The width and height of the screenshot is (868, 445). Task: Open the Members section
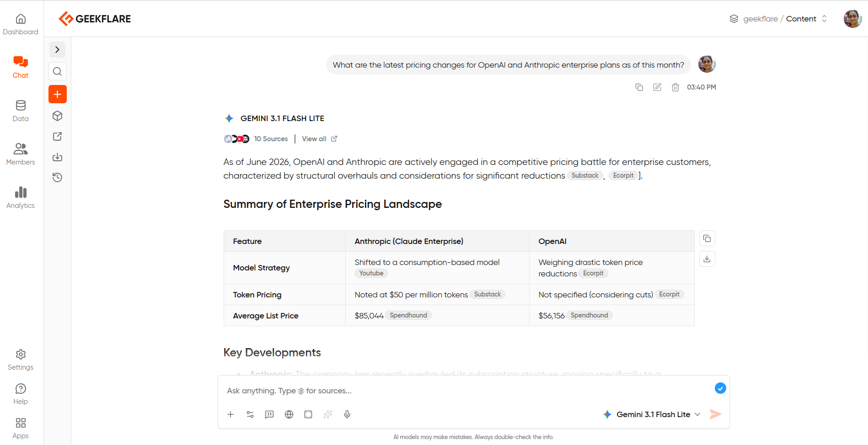pyautogui.click(x=21, y=154)
